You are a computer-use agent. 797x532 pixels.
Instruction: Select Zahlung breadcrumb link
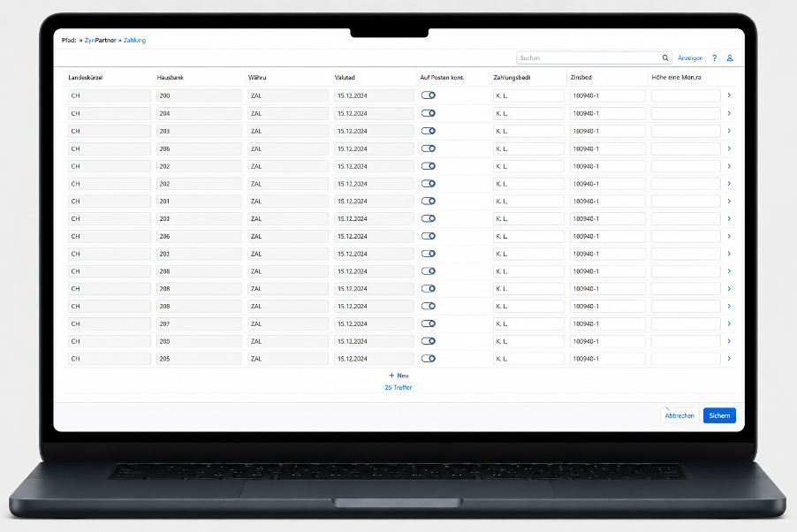(134, 40)
